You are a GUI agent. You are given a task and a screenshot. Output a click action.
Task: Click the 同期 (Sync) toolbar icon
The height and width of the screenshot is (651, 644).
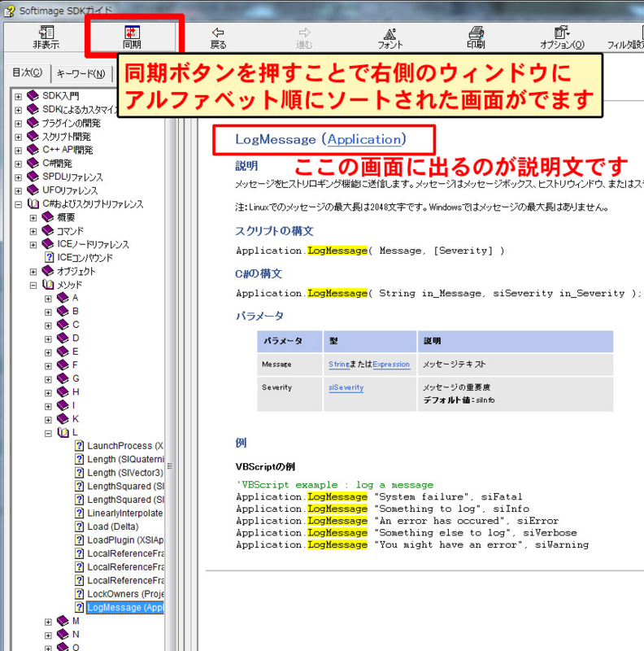[132, 37]
